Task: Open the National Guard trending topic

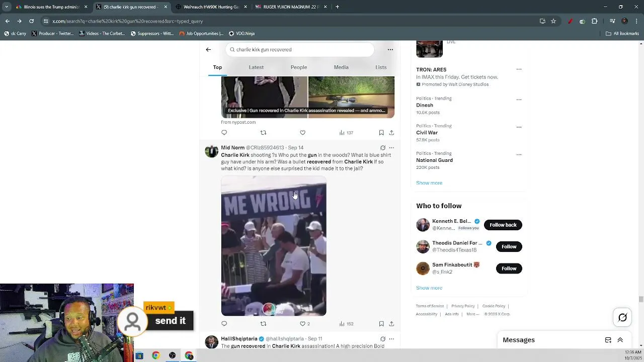Action: pyautogui.click(x=434, y=160)
